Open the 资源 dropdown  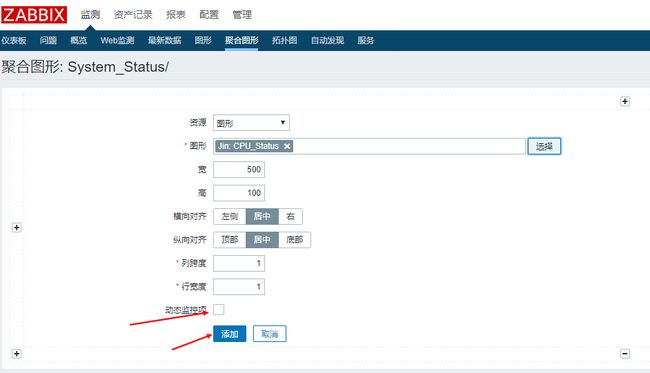pos(251,123)
